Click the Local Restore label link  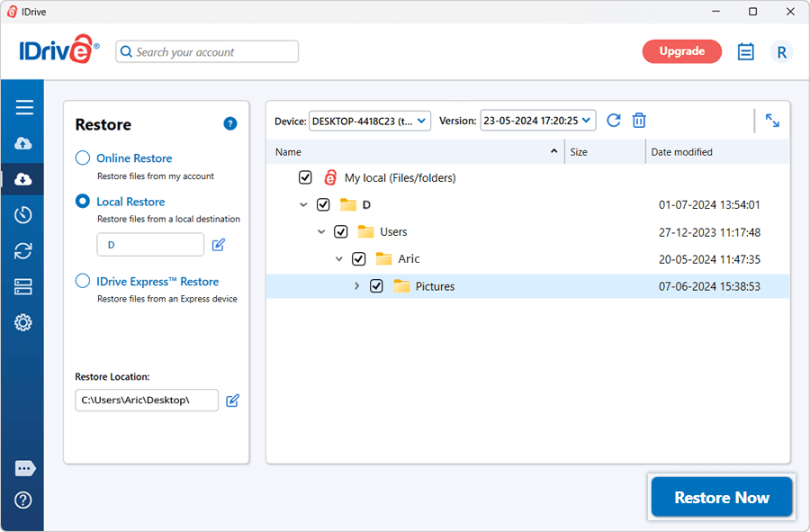(x=130, y=202)
